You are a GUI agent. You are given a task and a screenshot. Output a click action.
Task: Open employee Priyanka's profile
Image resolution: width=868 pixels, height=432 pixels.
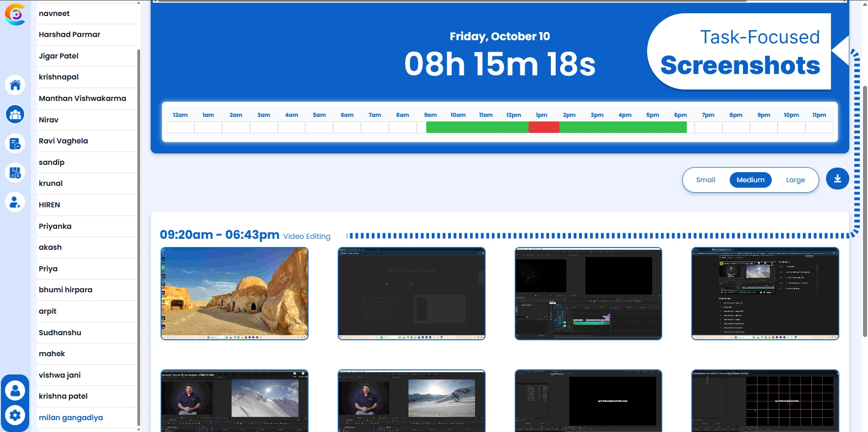click(55, 226)
